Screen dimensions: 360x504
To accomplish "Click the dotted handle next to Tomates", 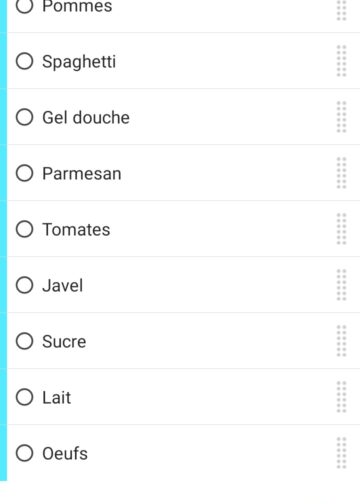I will tap(342, 229).
